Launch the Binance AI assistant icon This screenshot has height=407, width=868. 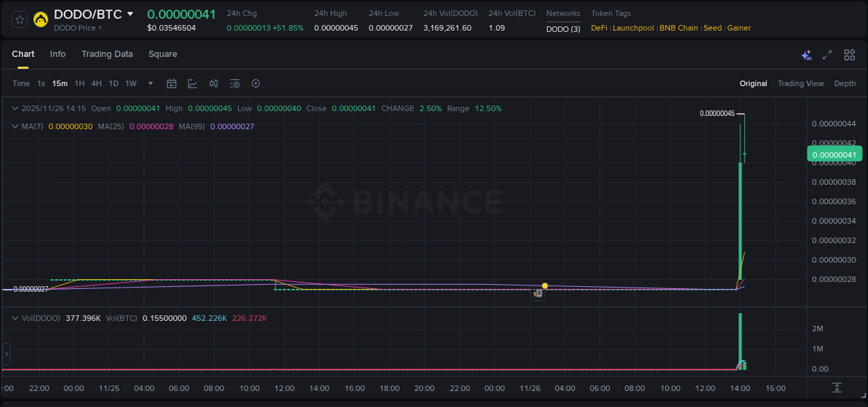[806, 55]
